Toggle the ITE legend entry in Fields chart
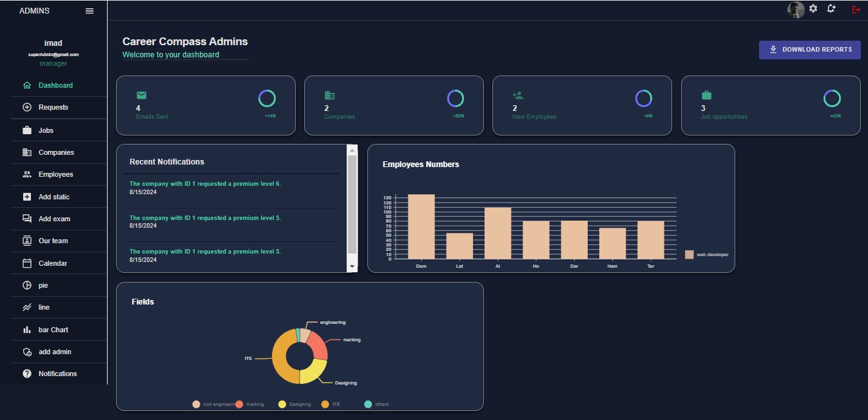868x420 pixels. coord(325,405)
